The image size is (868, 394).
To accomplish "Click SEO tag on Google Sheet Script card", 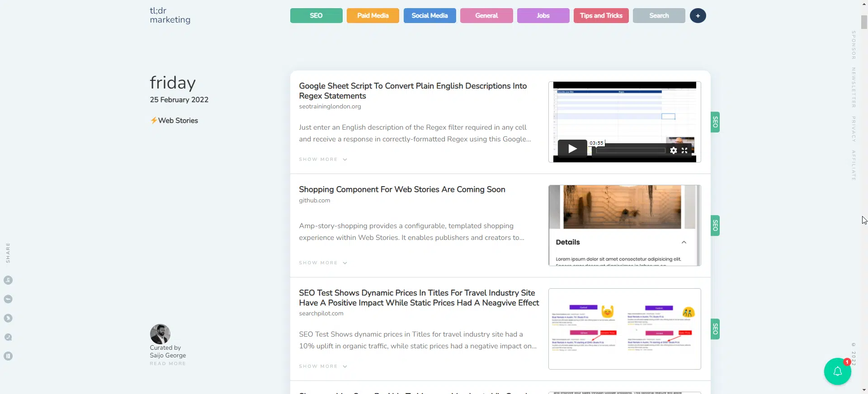I will (x=715, y=122).
